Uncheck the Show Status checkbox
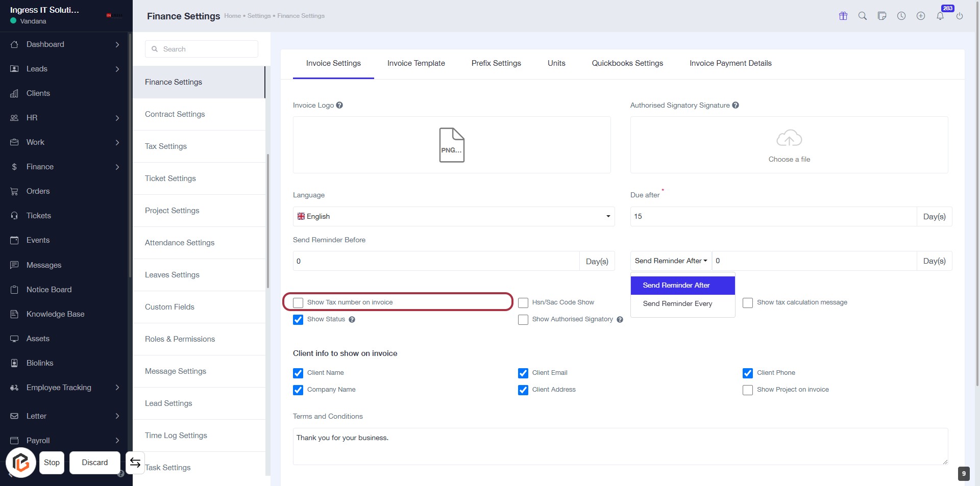Image resolution: width=980 pixels, height=486 pixels. tap(298, 320)
